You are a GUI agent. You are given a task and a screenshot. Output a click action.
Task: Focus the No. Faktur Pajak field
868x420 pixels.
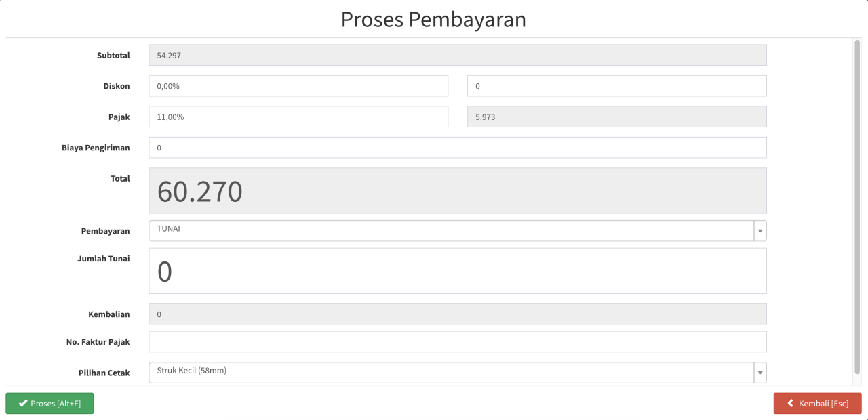pos(458,341)
